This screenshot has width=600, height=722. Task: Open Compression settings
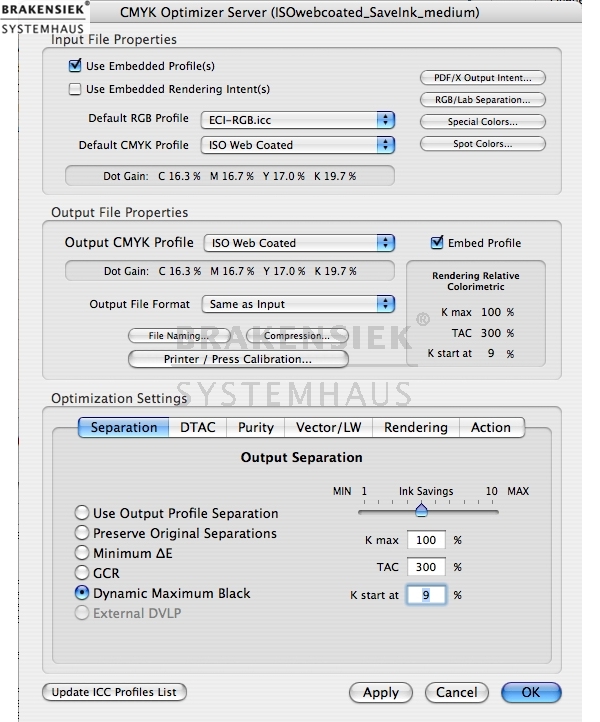point(297,336)
